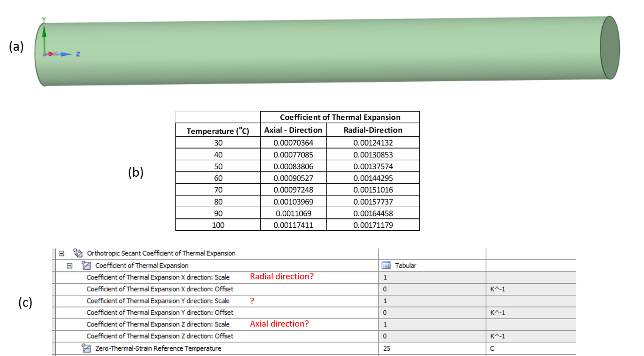Click axial value 0.00097248
The width and height of the screenshot is (644, 356).
click(293, 190)
